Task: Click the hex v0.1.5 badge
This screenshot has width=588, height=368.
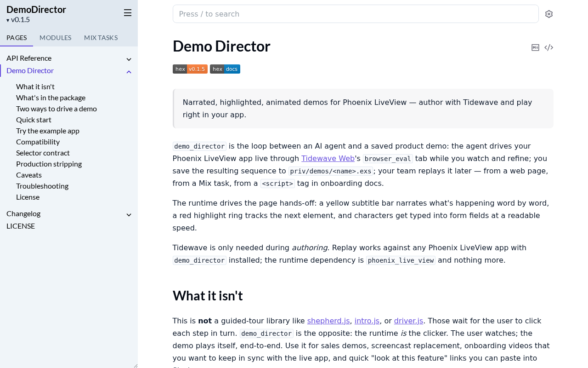Action: click(190, 69)
